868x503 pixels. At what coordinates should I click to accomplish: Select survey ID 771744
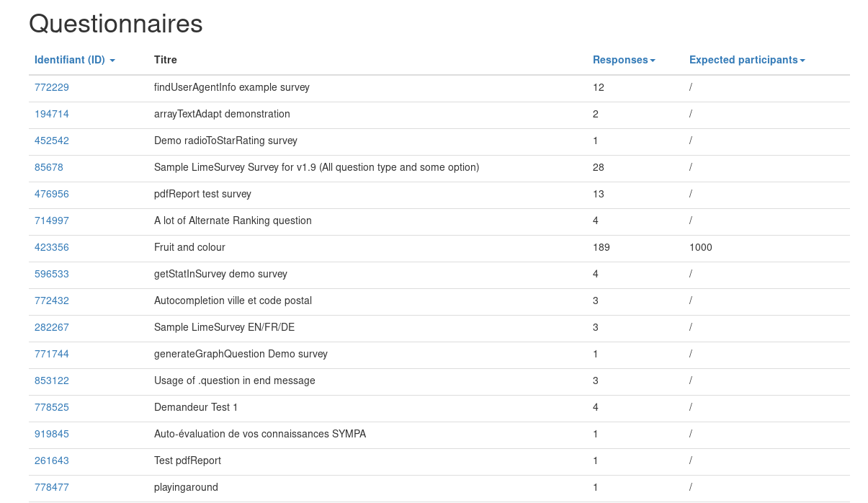click(52, 354)
